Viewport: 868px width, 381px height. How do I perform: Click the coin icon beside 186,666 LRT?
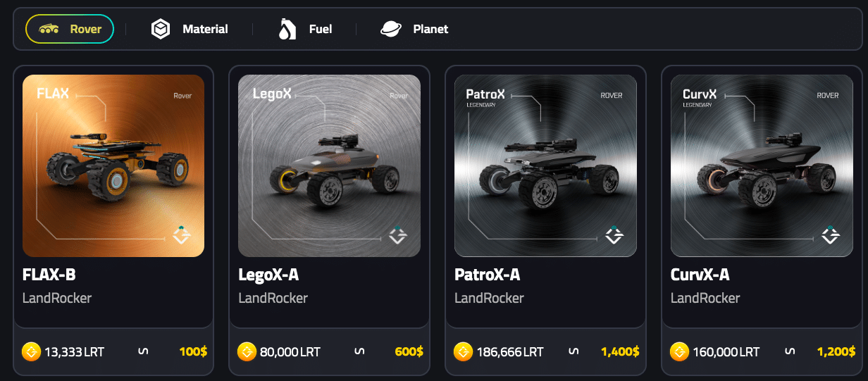click(463, 351)
